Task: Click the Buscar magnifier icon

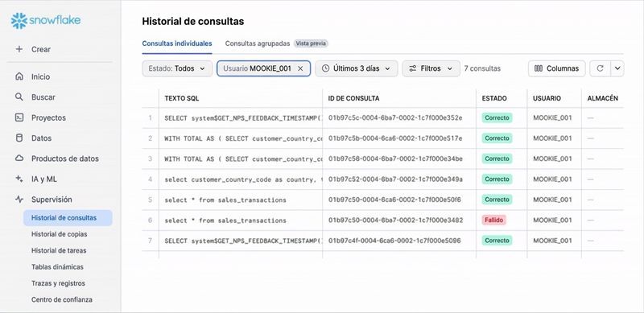Action: 19,97
